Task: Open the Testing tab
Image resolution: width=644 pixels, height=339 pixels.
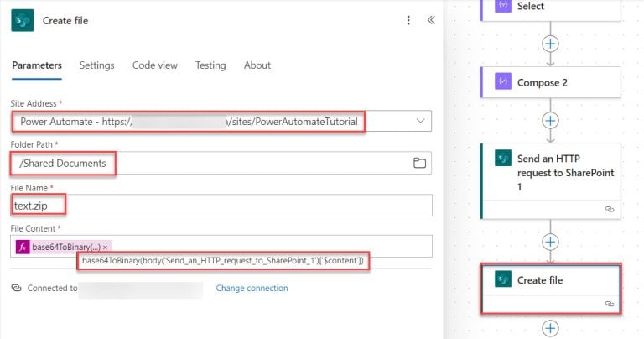Action: [210, 65]
